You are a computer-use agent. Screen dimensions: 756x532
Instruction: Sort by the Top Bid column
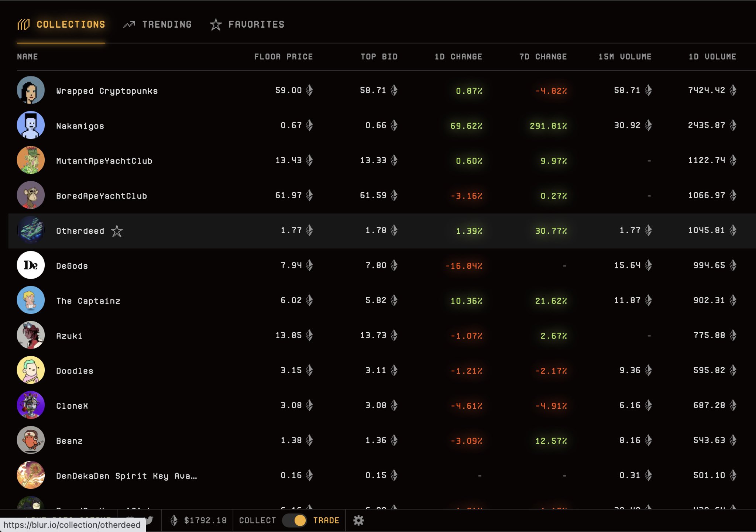coord(379,57)
